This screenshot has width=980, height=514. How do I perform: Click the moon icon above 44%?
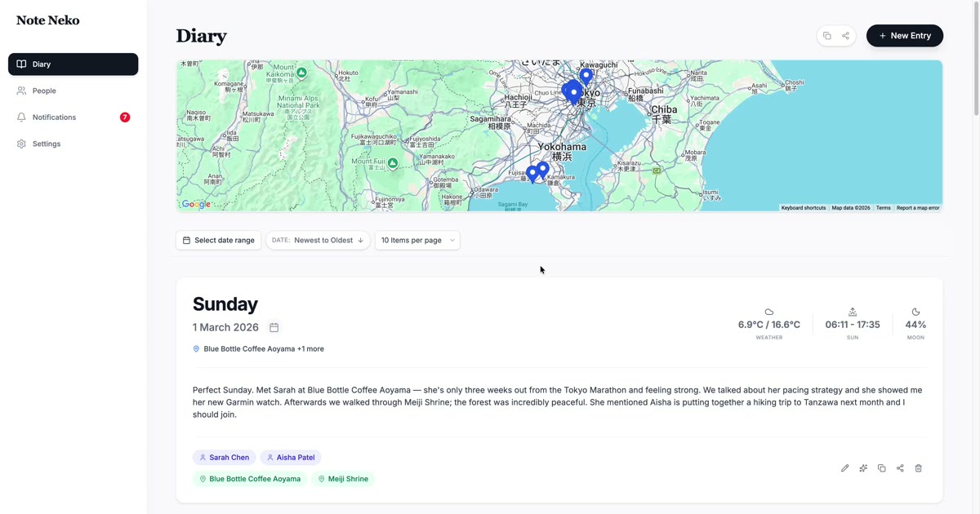pos(915,312)
